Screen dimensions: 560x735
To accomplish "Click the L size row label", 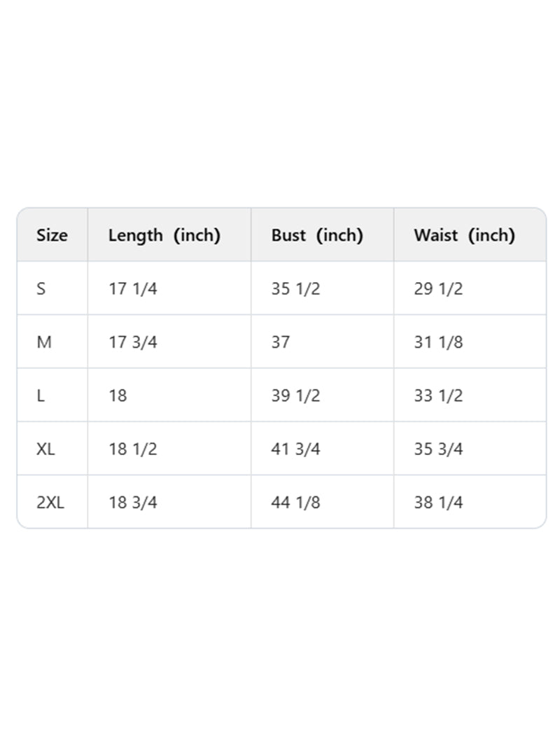I will pos(41,395).
